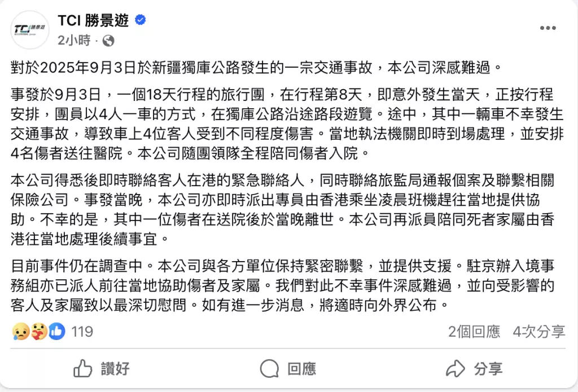Visit the TCI 勝景遊 page name link

click(93, 21)
